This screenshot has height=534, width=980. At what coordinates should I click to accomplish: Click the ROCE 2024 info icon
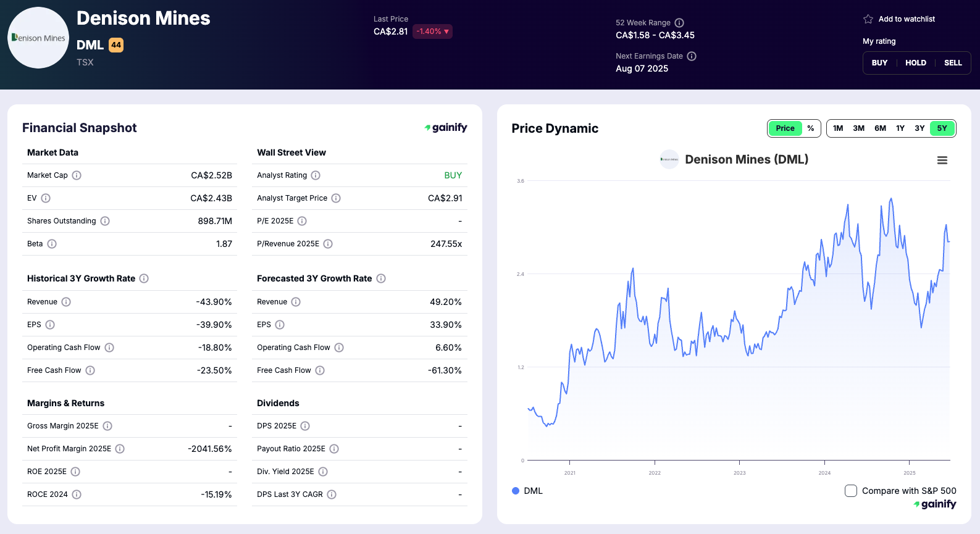click(x=77, y=494)
